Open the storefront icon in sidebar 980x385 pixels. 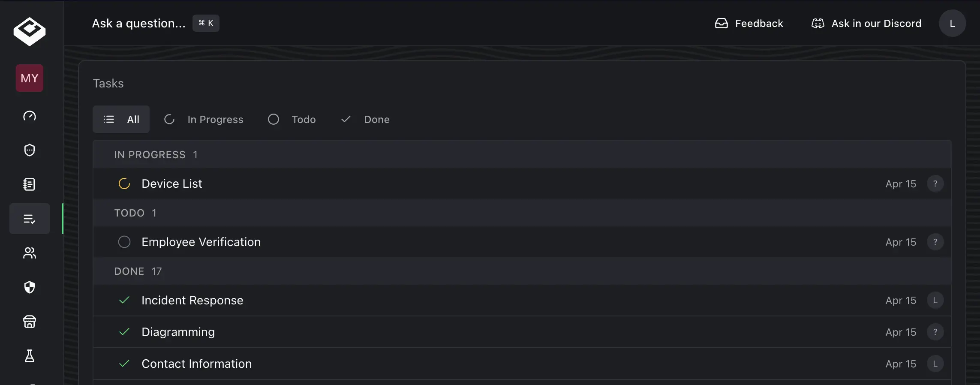[x=30, y=322]
